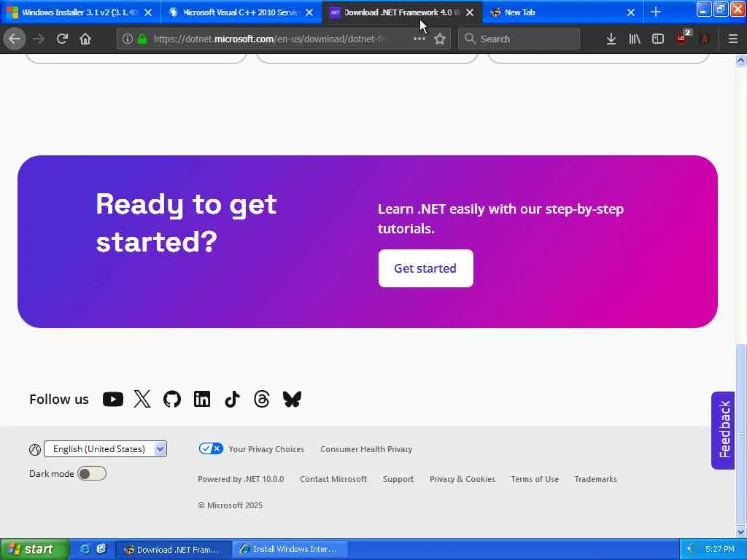The width and height of the screenshot is (747, 560).
Task: Open the Bluesky butterfly icon
Action: click(x=292, y=399)
